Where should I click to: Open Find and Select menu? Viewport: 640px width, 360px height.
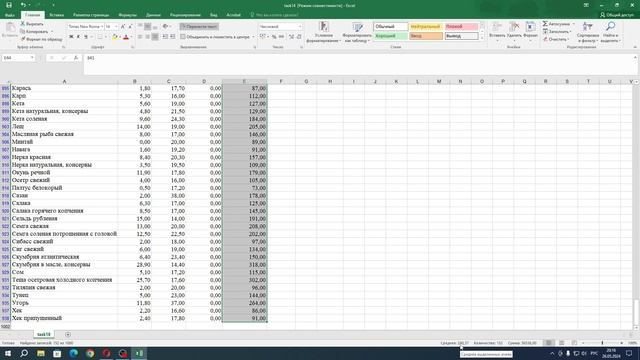click(610, 32)
